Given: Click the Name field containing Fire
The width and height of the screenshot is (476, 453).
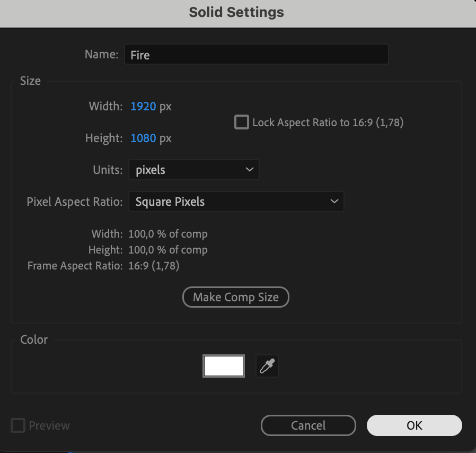Looking at the screenshot, I should tap(256, 55).
